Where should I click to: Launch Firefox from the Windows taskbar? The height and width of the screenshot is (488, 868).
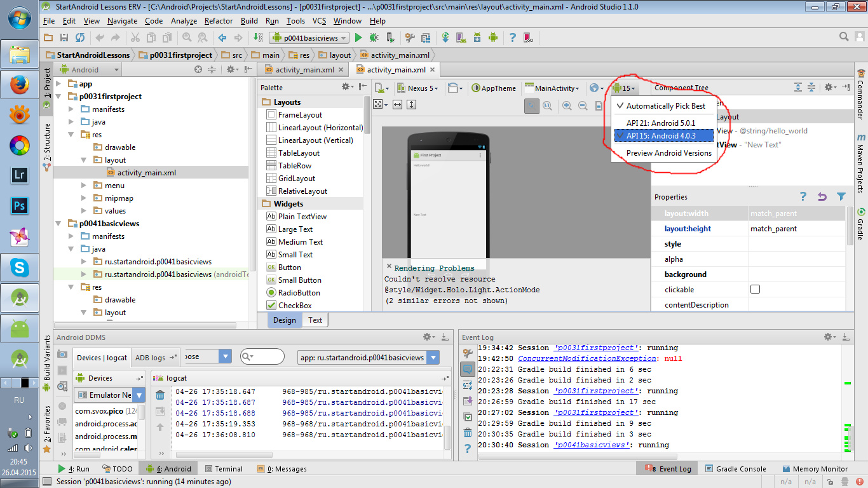coord(19,85)
